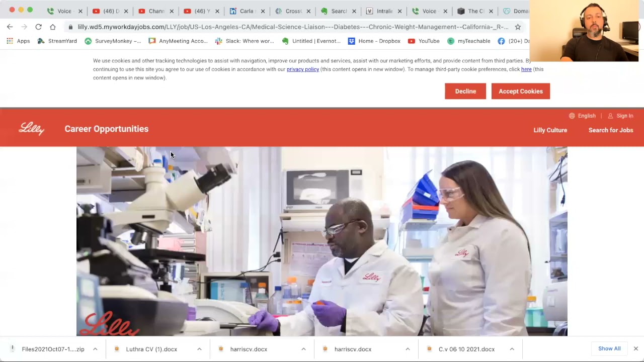Open downloaded Luthra CV (1).docx
The height and width of the screenshot is (362, 644).
click(x=151, y=349)
